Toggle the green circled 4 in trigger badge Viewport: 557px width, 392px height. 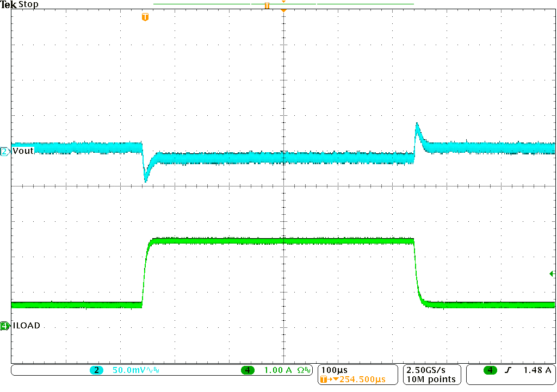[x=491, y=369]
